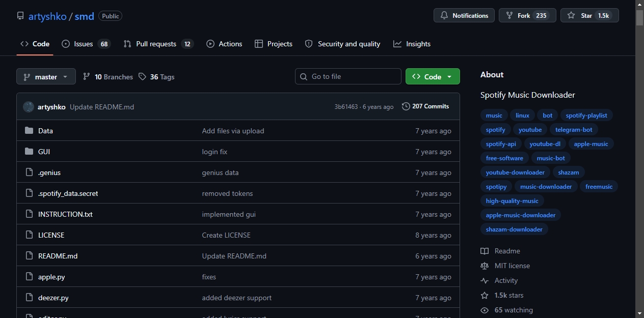Open 'removed tokens' commit message
This screenshot has height=318, width=644.
(x=227, y=193)
